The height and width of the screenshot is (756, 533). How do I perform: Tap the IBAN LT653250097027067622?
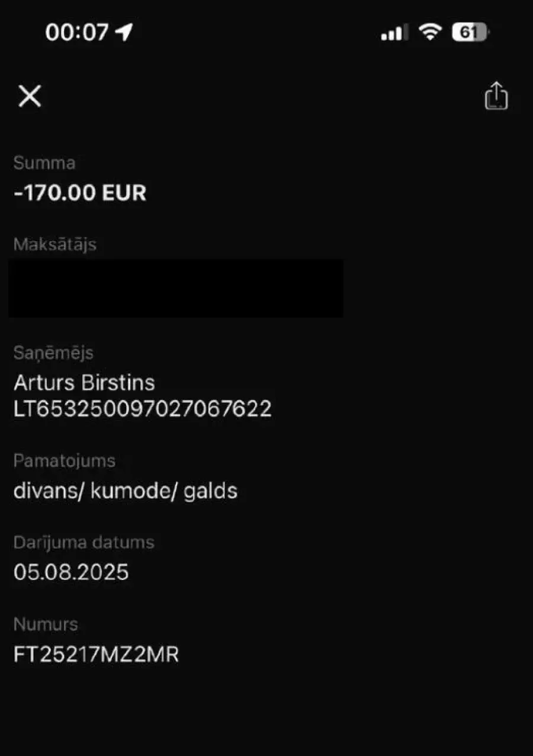(142, 409)
